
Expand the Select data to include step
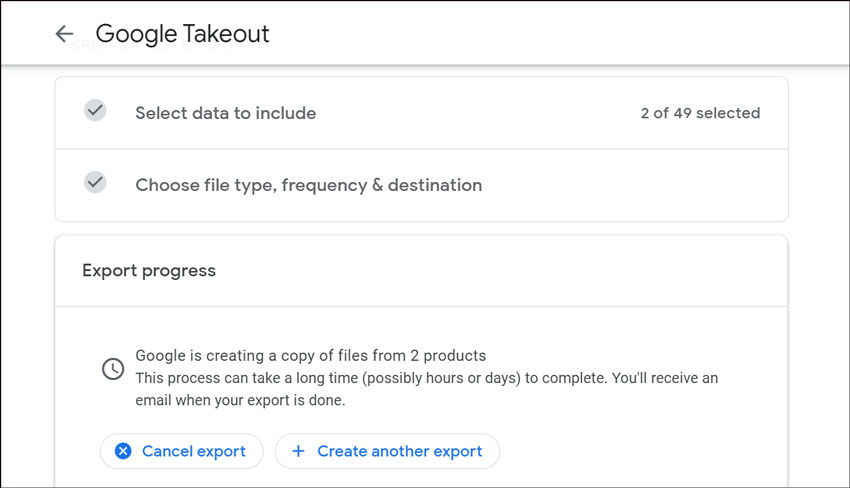(225, 113)
